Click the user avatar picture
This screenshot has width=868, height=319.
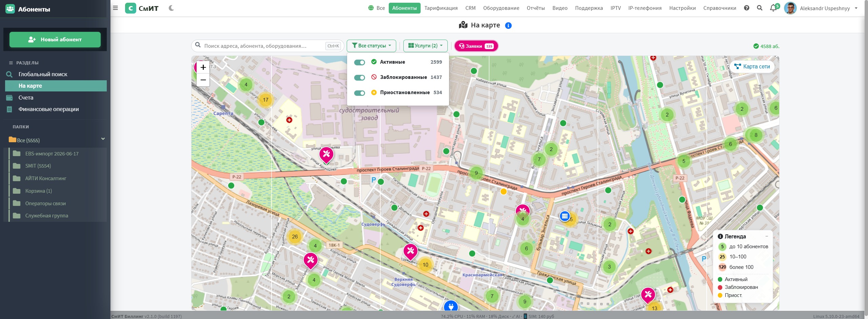(x=790, y=8)
